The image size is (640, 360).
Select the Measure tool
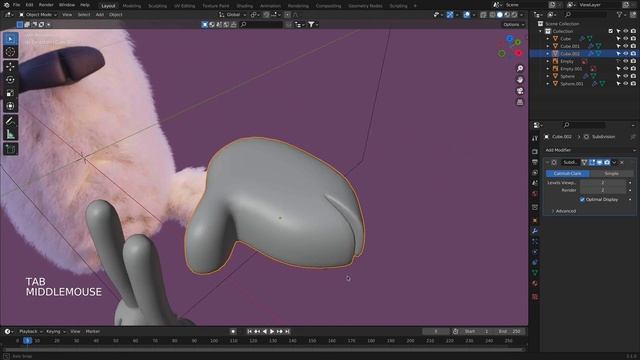[x=11, y=134]
